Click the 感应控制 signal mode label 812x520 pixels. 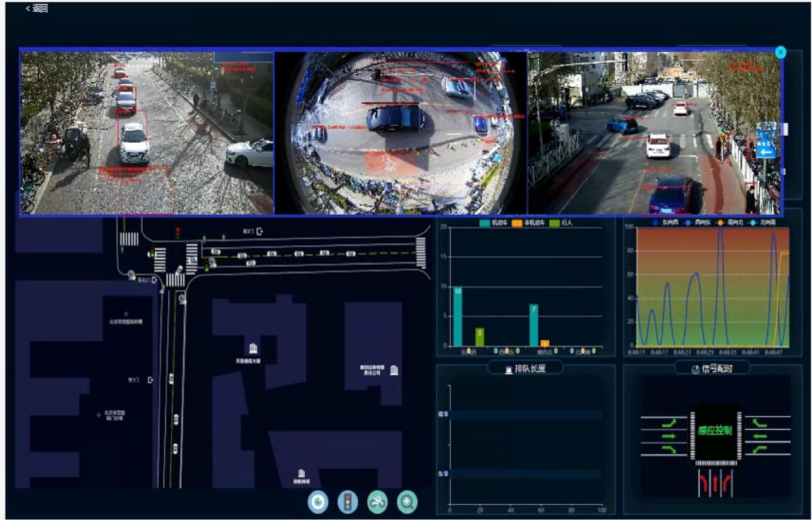point(715,431)
